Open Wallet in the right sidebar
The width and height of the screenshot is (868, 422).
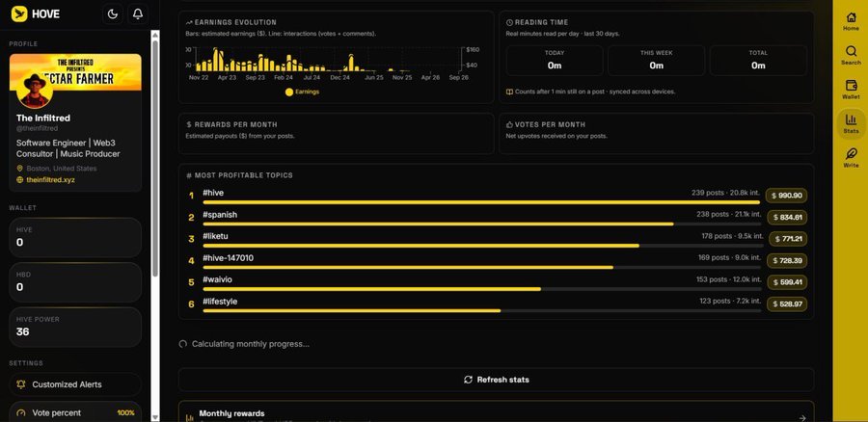click(851, 90)
